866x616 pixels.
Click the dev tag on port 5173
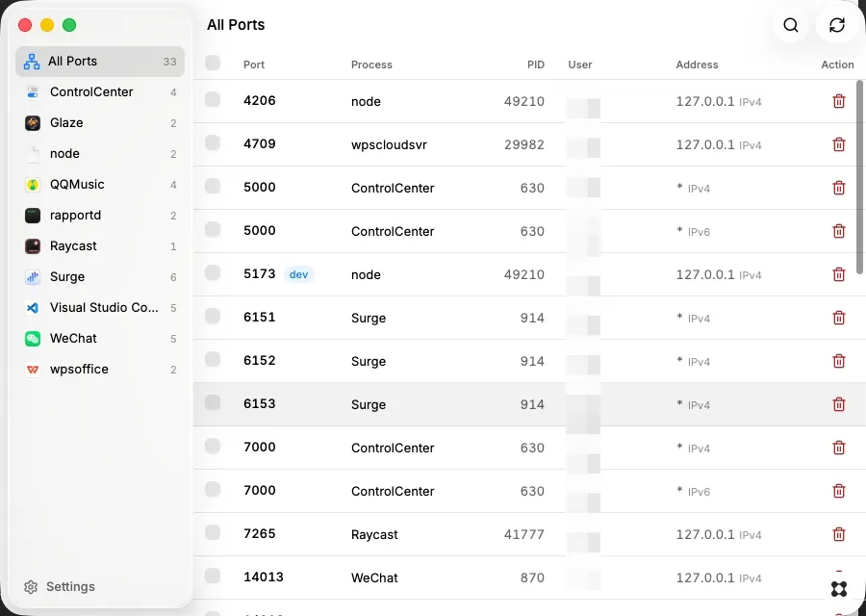pos(299,274)
